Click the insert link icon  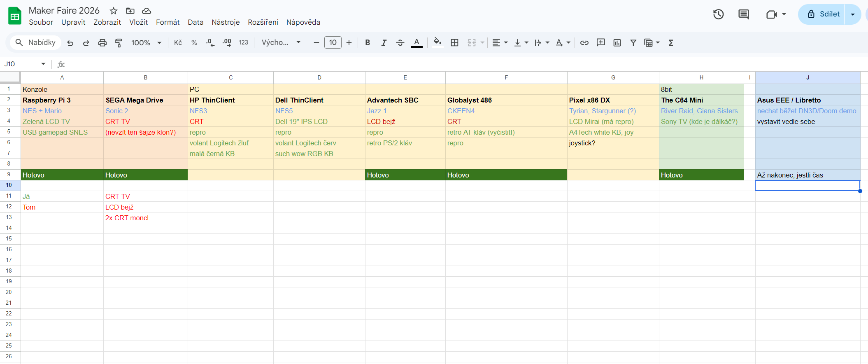(584, 43)
